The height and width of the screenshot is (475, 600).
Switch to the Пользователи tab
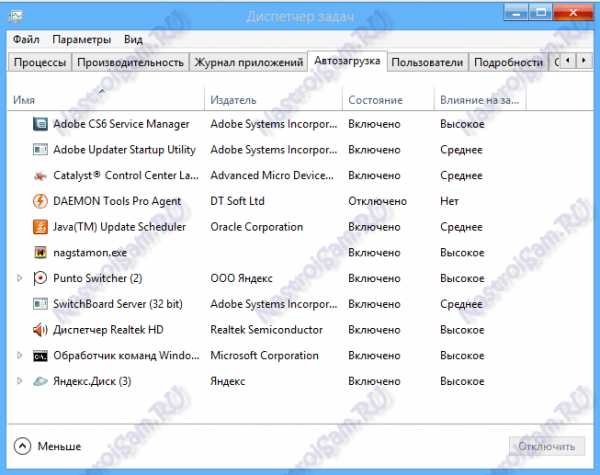coord(427,62)
